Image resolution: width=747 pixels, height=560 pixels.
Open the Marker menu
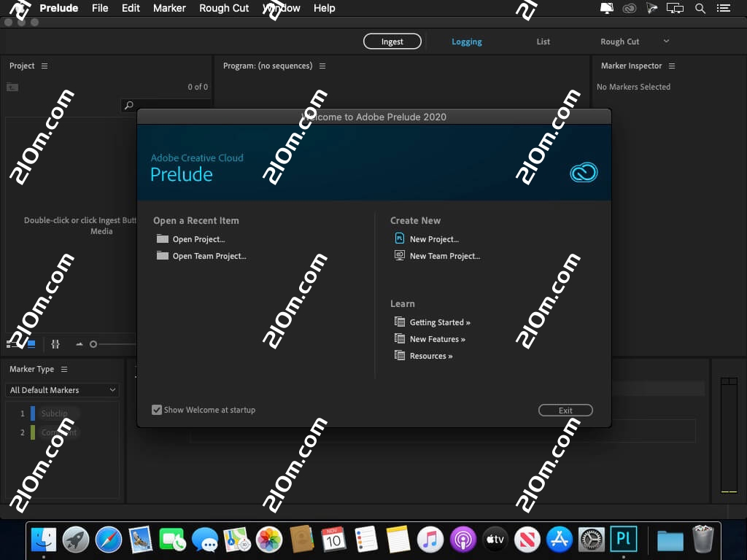[x=169, y=8]
